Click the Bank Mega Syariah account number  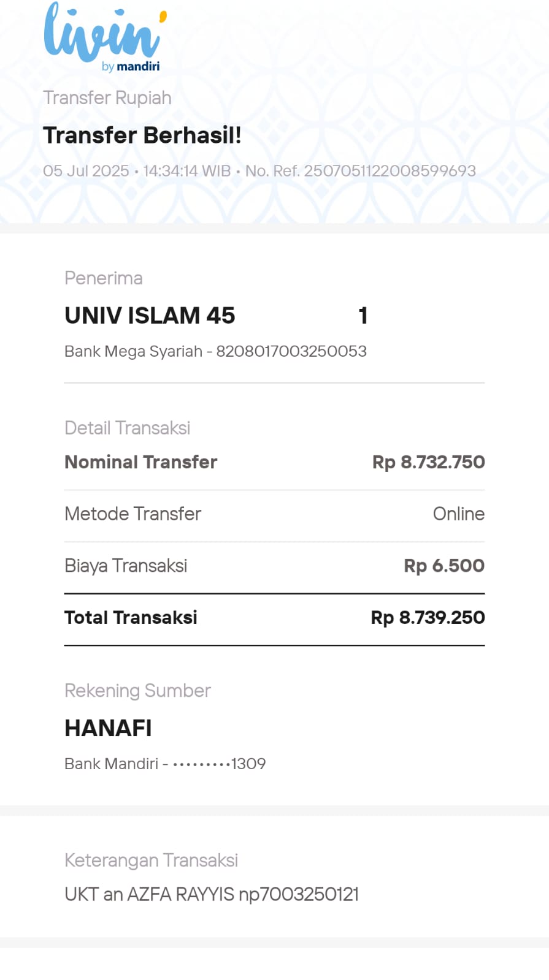(x=291, y=351)
